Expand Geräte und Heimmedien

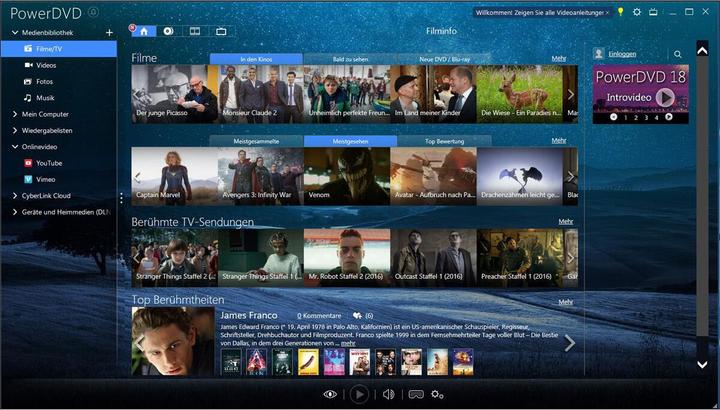15,212
